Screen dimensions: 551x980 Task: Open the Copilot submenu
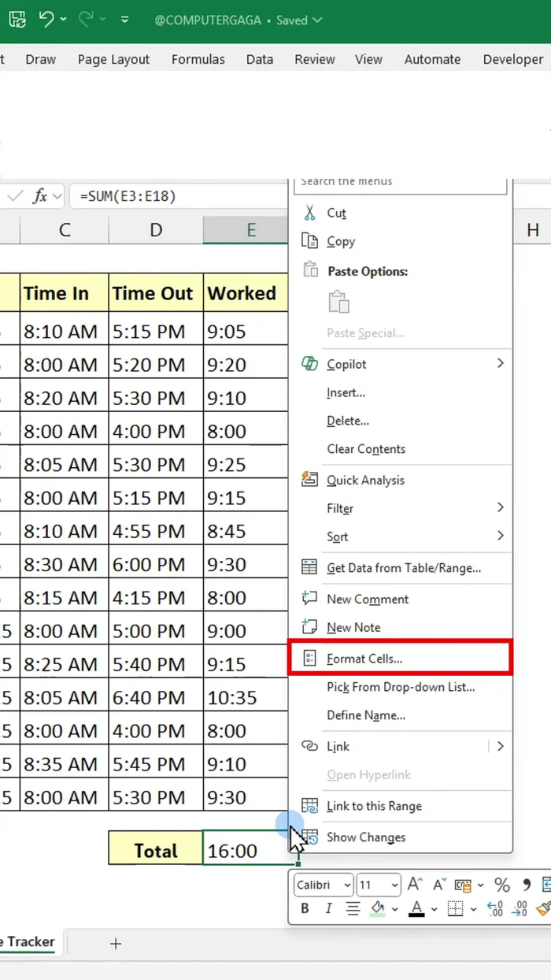pos(401,364)
